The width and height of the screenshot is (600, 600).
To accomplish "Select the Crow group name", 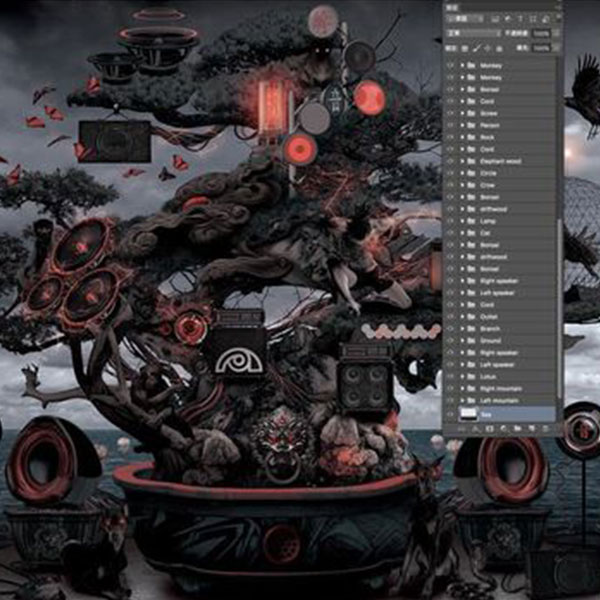I will coord(488,185).
